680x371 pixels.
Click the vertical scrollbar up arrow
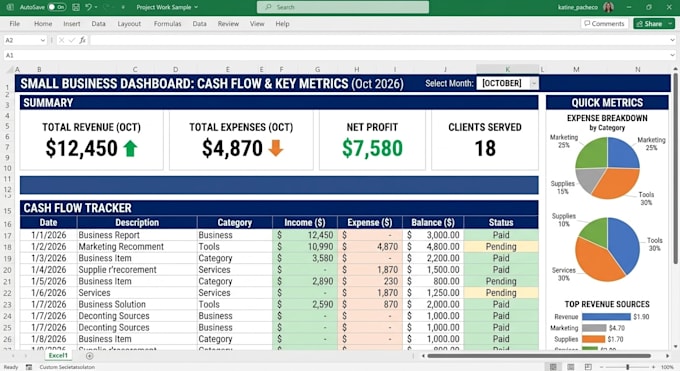pyautogui.click(x=675, y=69)
